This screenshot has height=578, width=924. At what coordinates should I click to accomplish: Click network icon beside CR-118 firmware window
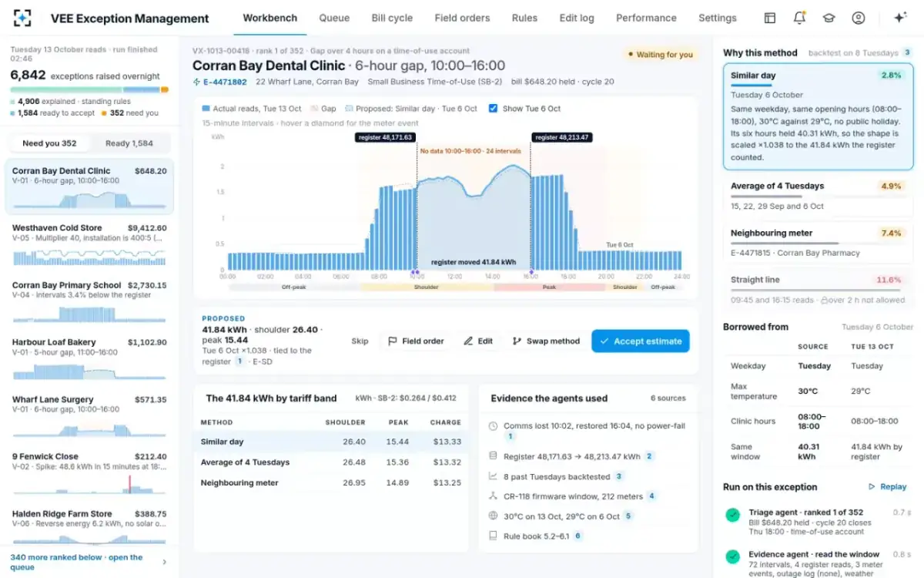pyautogui.click(x=494, y=496)
